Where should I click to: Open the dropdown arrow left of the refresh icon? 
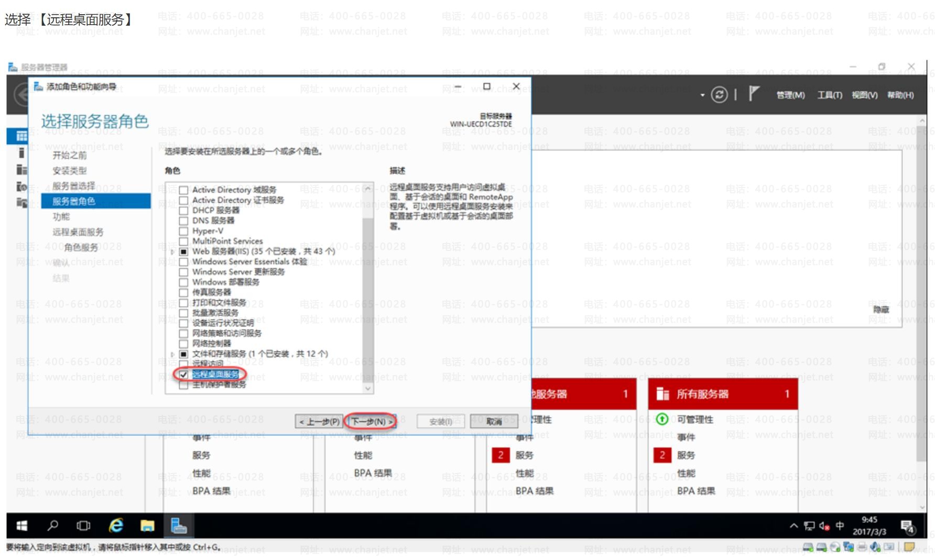pyautogui.click(x=702, y=95)
